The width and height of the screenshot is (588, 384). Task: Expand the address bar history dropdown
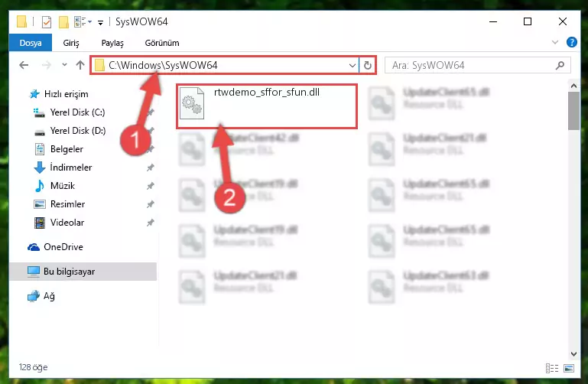[352, 66]
